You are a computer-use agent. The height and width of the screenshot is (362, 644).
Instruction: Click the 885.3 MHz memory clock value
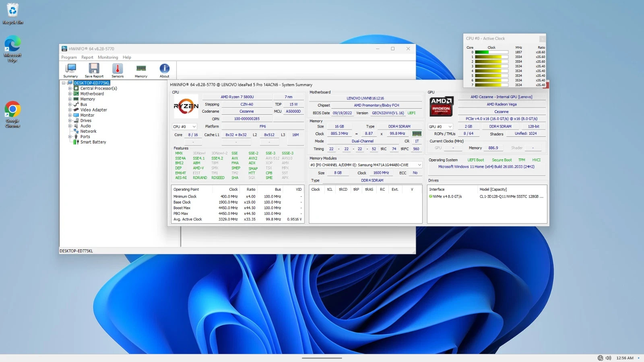pos(339,134)
